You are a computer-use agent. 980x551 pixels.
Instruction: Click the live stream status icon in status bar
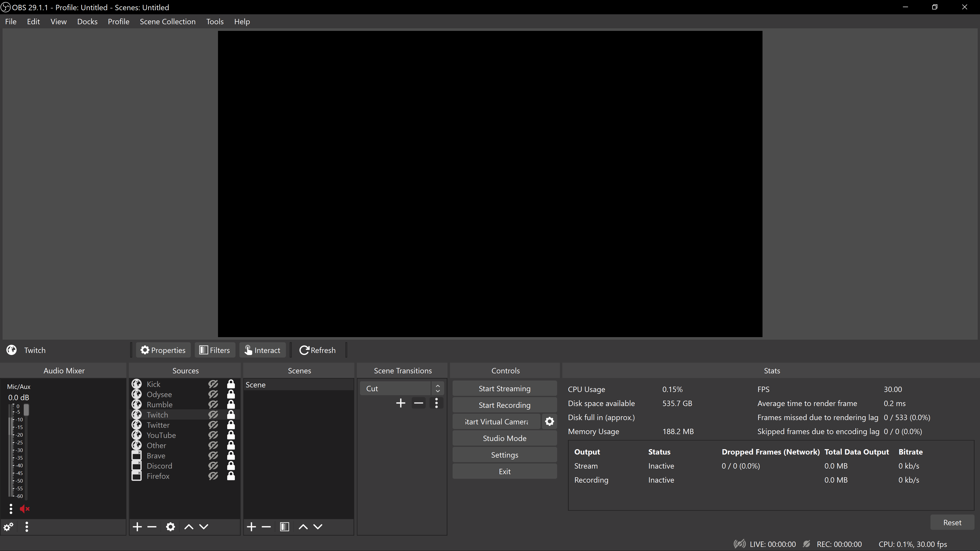[x=740, y=544]
